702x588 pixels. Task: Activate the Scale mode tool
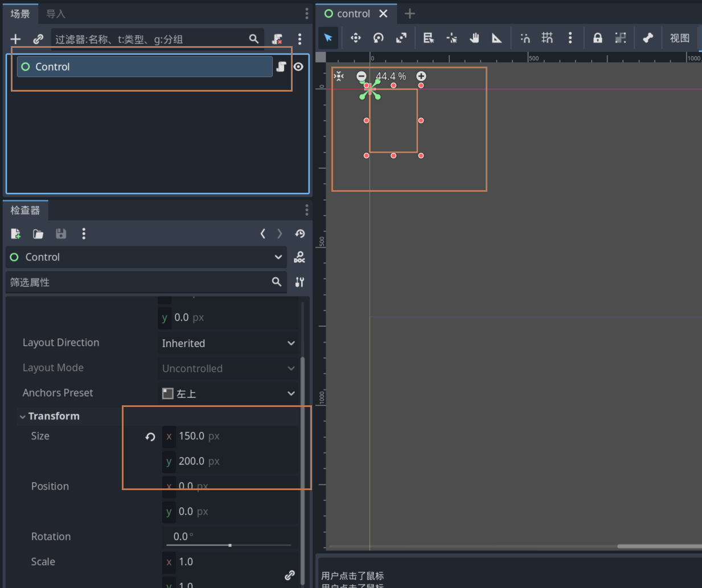tap(401, 38)
